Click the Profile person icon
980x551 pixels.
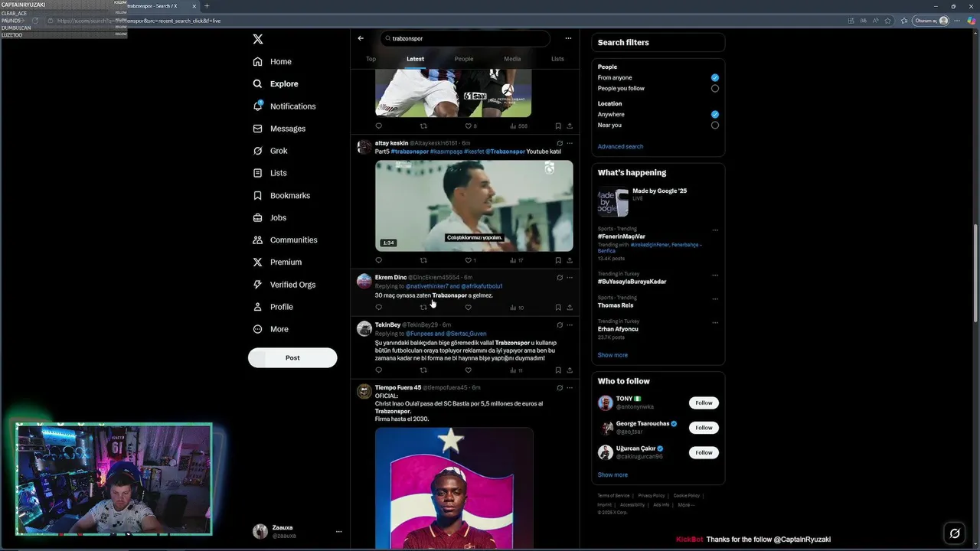click(258, 306)
